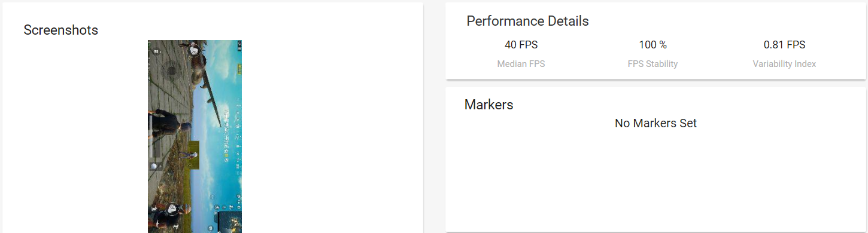Screen dimensions: 868x233
Task: Click the virtual joystick circle in screenshot
Action: [171, 72]
